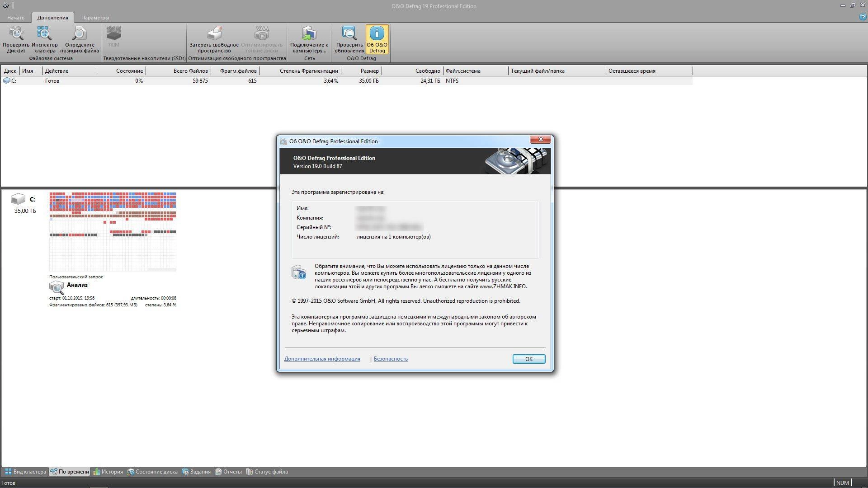Click the 59 875 total files value

tap(200, 81)
